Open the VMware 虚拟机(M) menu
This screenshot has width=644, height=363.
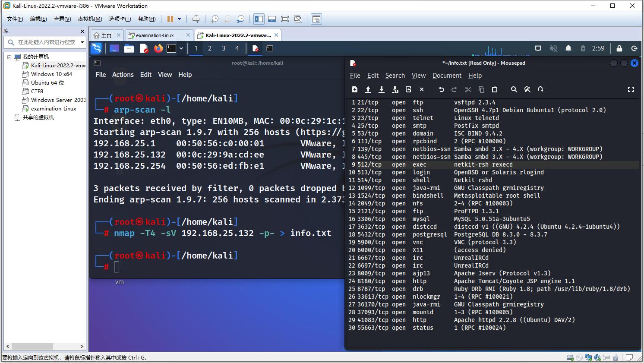(90, 19)
